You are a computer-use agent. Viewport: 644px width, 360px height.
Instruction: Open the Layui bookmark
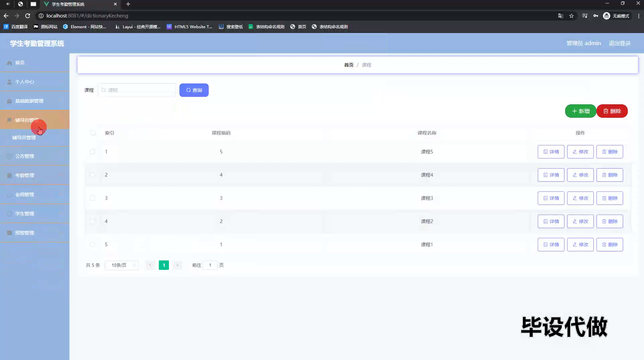tap(138, 27)
